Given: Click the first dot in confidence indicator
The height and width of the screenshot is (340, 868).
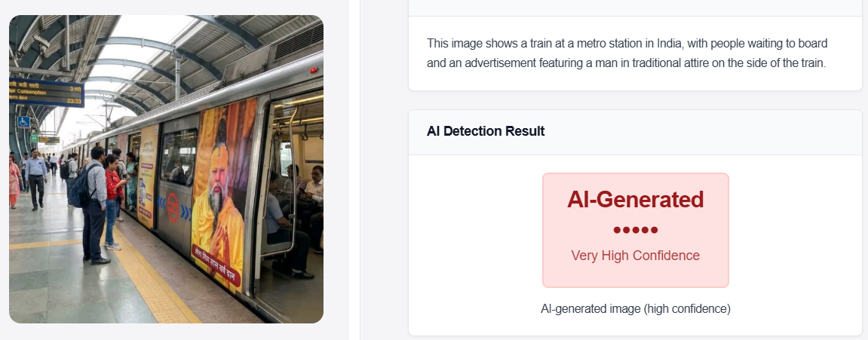Looking at the screenshot, I should point(617,230).
